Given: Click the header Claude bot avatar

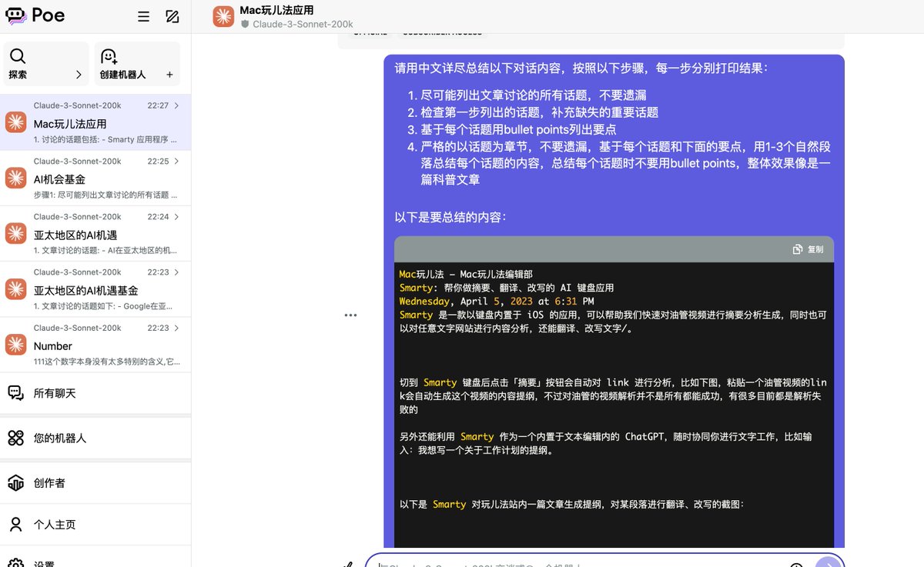Looking at the screenshot, I should pyautogui.click(x=223, y=17).
